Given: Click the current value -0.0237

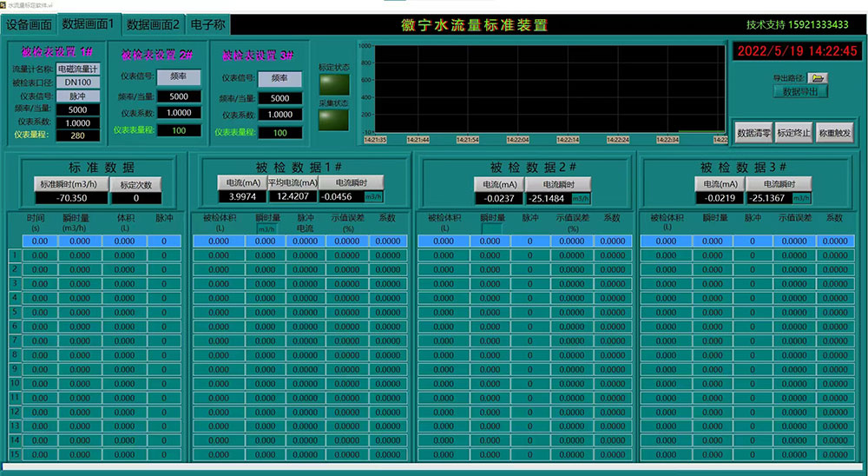Looking at the screenshot, I should 499,198.
